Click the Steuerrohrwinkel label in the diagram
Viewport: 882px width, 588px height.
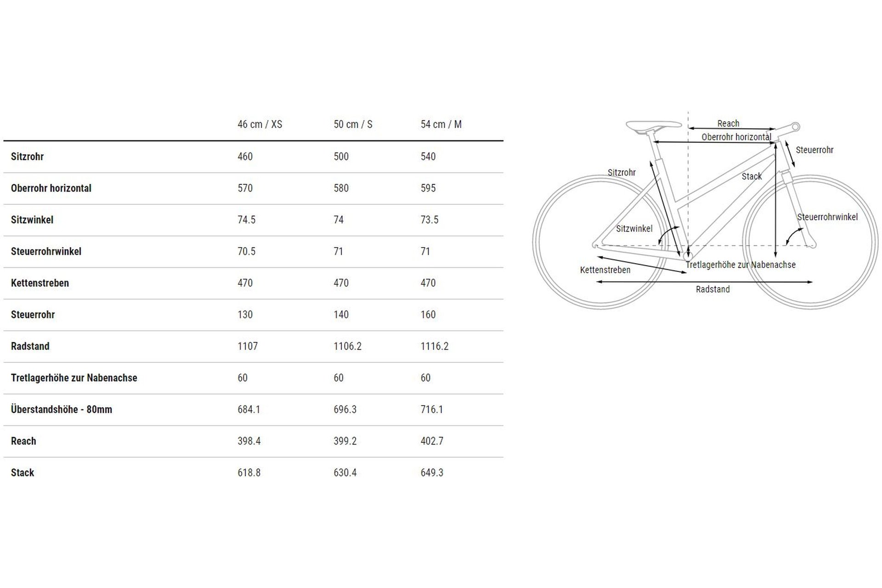(x=827, y=217)
